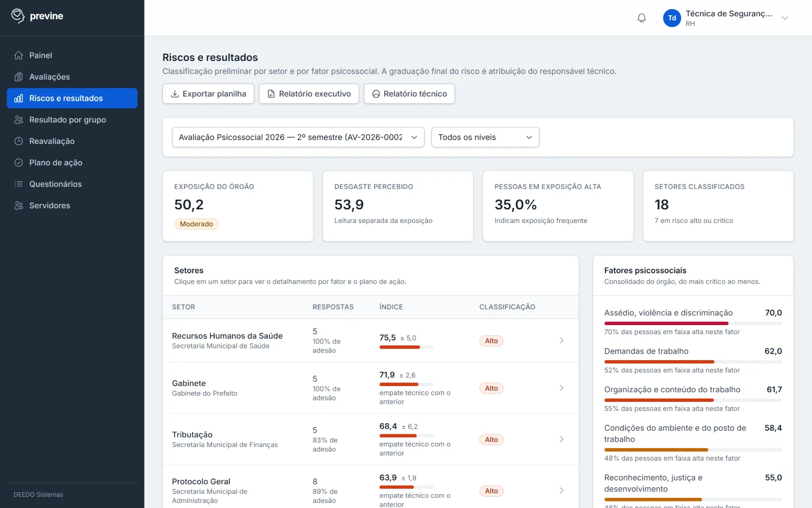
Task: Expand the Protocolo Geral row chevron
Action: 561,491
